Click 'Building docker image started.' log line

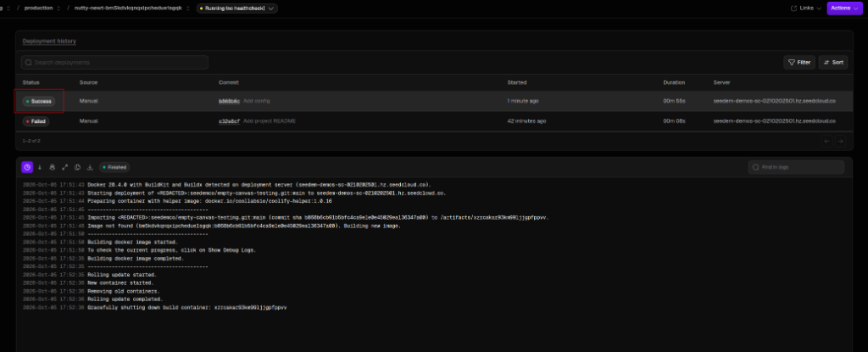click(133, 243)
